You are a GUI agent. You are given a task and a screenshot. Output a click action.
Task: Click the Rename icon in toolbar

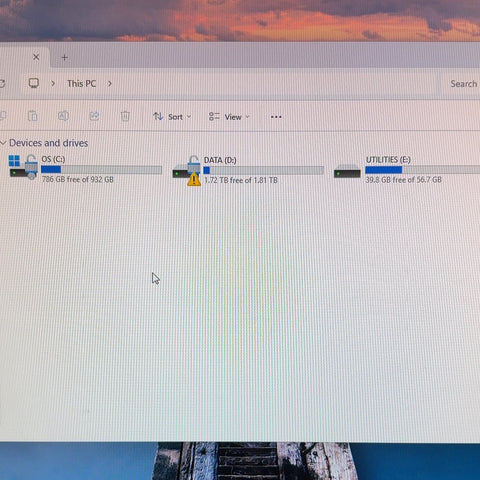point(63,116)
